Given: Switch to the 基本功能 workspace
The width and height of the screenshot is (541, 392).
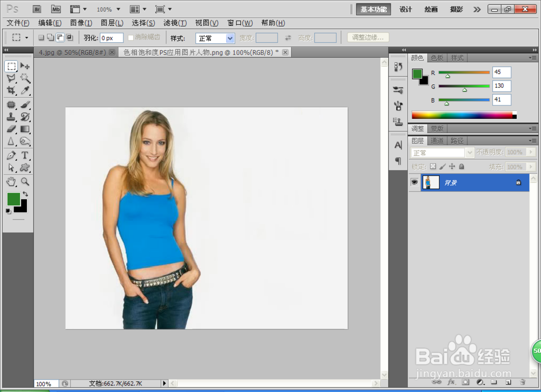Looking at the screenshot, I should coord(373,9).
